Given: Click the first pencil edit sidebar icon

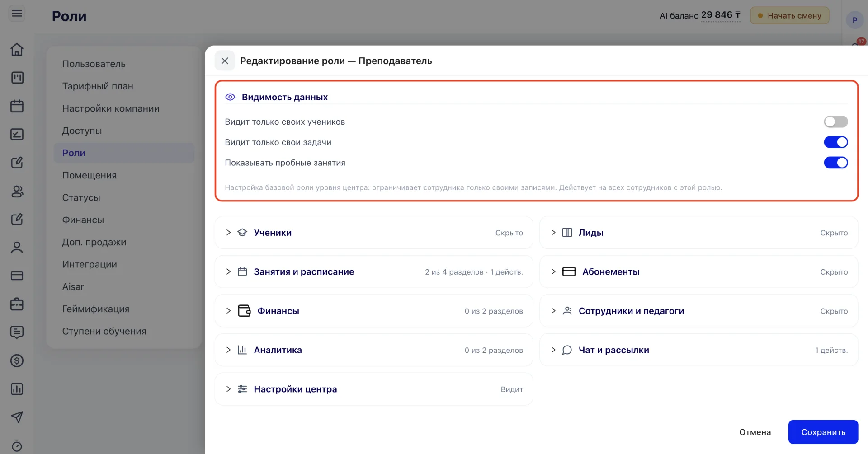Looking at the screenshot, I should pos(17,163).
